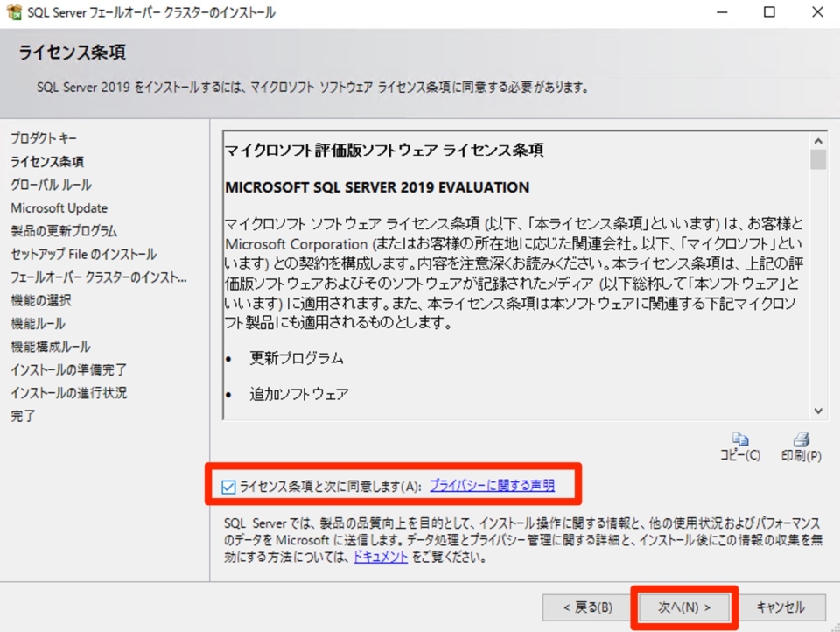Click the license text scrollbar thumb

818,159
